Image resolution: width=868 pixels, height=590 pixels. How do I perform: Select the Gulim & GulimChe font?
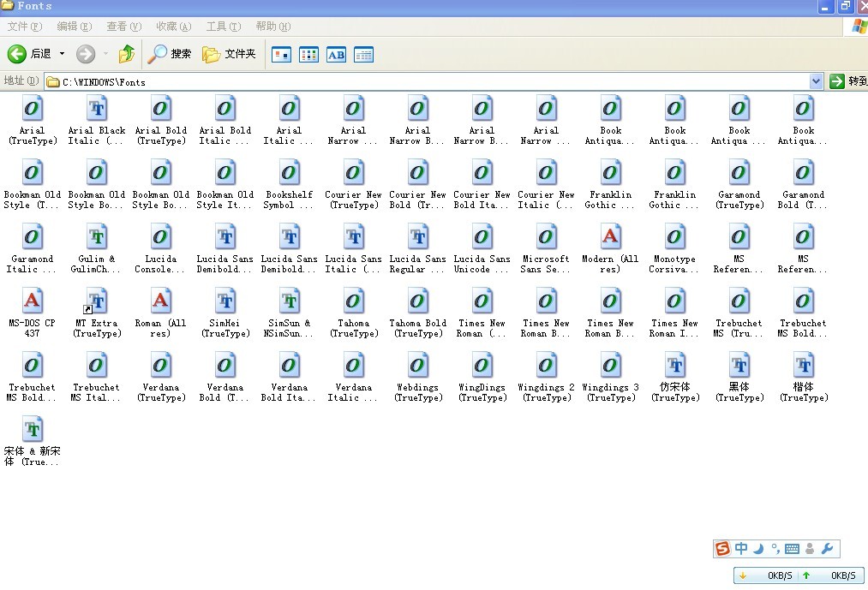(x=96, y=248)
